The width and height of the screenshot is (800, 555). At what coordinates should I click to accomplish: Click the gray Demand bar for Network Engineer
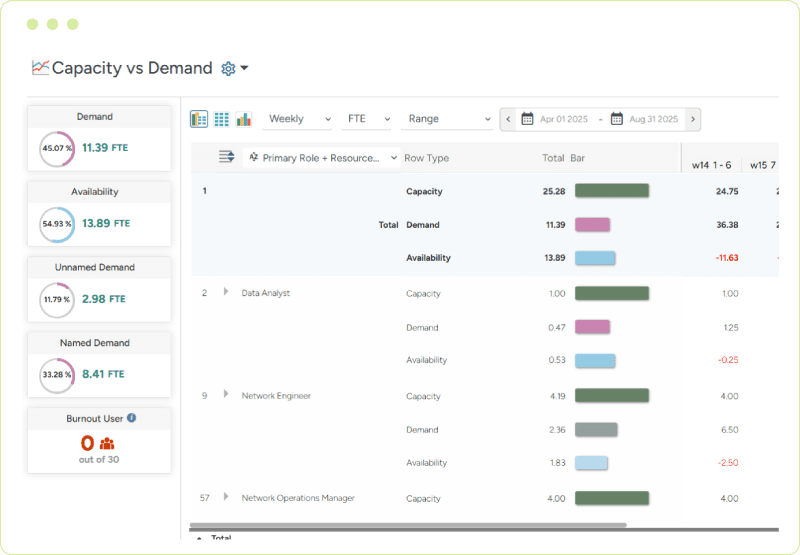tap(596, 430)
